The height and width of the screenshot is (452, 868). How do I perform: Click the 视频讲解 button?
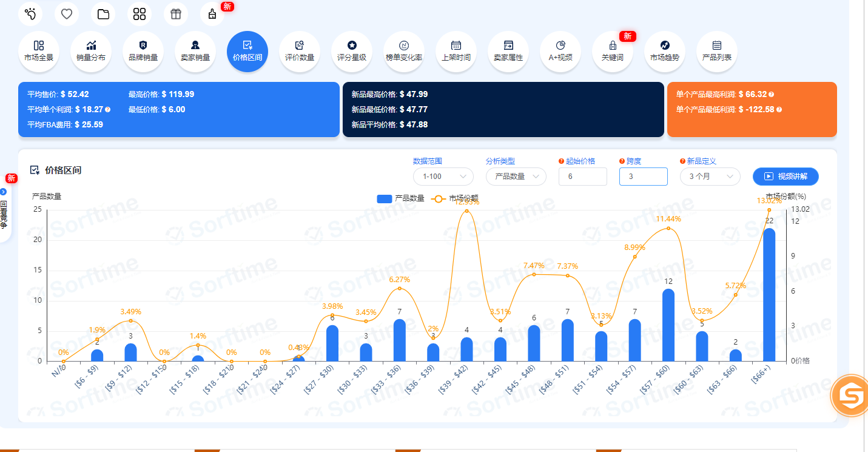(x=786, y=177)
